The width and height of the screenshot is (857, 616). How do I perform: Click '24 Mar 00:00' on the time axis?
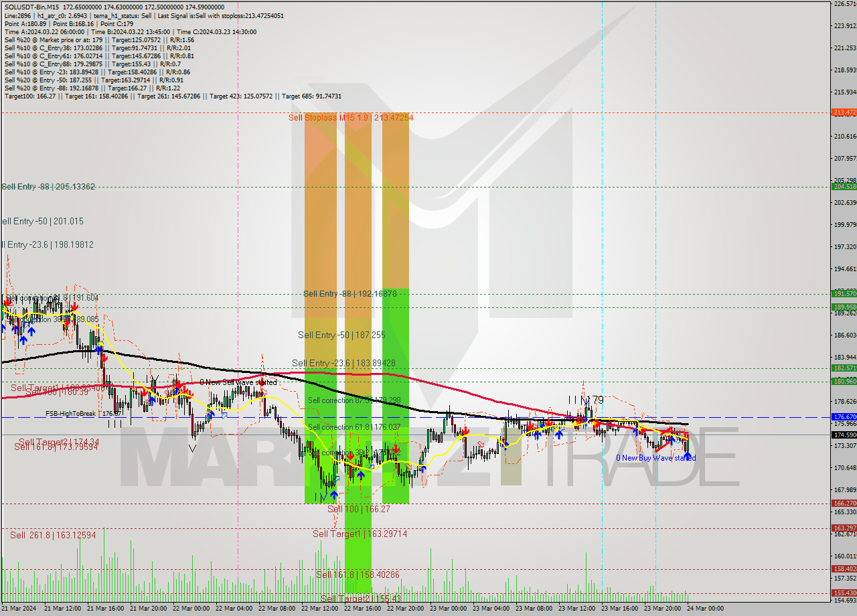point(705,609)
